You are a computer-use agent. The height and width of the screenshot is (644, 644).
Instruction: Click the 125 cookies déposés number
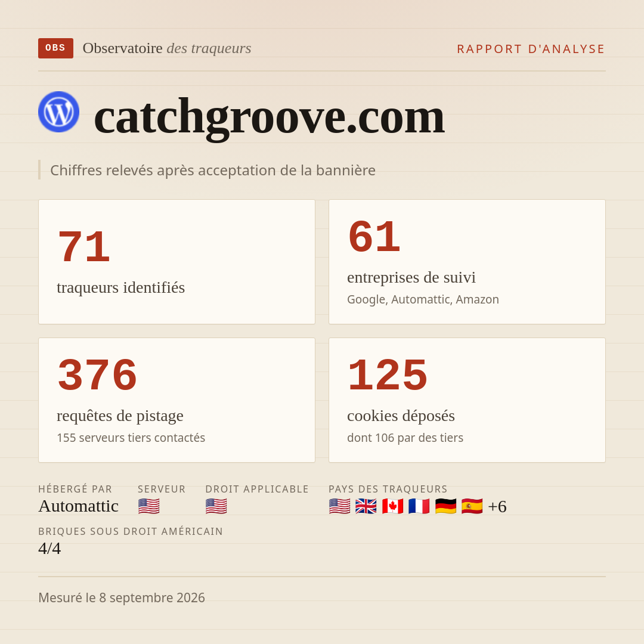[x=388, y=375]
